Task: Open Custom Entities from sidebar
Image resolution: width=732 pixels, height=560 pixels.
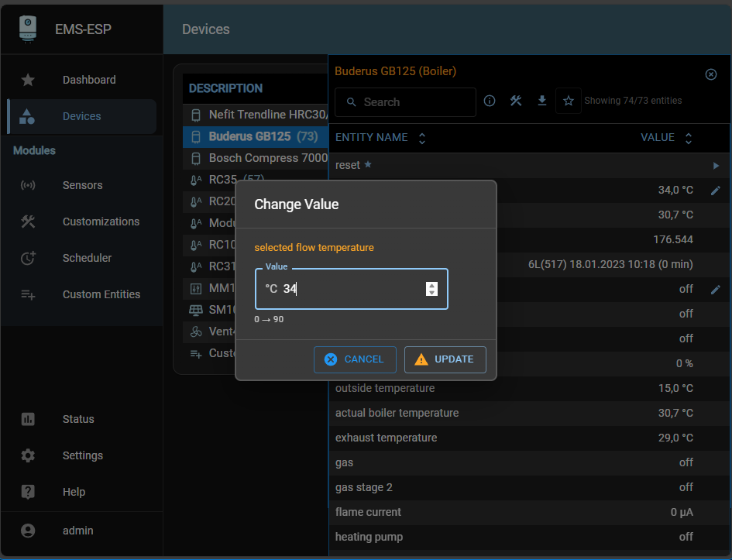Action: tap(101, 294)
